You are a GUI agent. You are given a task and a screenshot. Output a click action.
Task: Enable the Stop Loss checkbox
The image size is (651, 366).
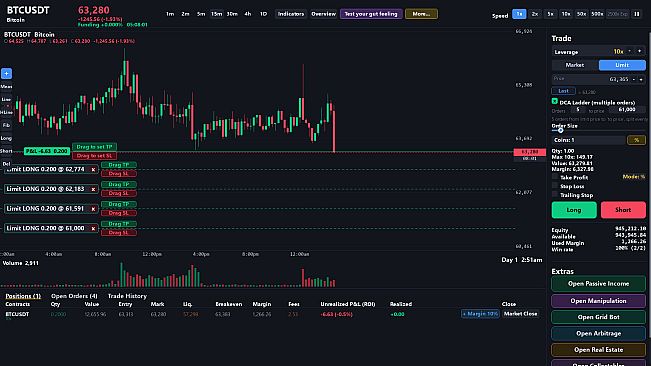coord(555,186)
